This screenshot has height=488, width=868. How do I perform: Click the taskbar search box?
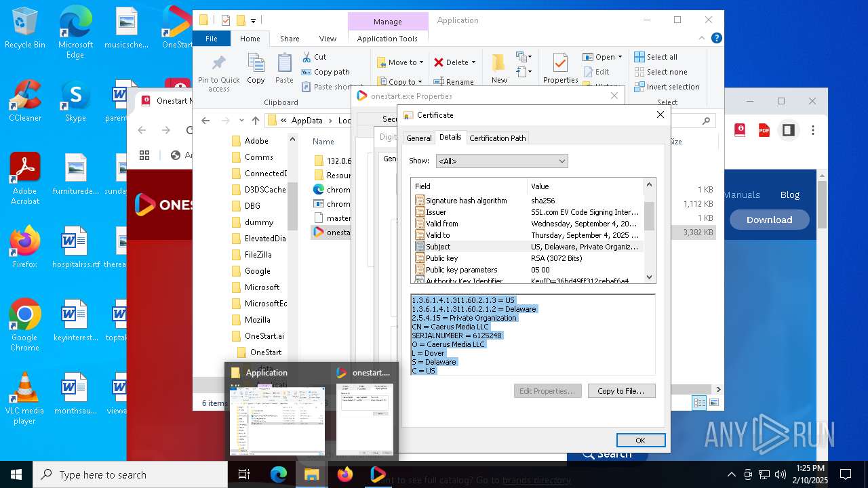[130, 474]
